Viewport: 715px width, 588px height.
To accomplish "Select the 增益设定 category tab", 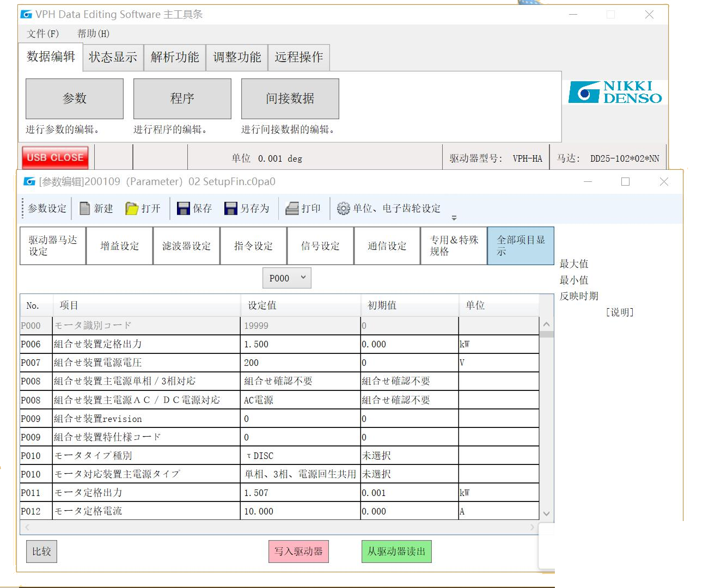I will [119, 246].
